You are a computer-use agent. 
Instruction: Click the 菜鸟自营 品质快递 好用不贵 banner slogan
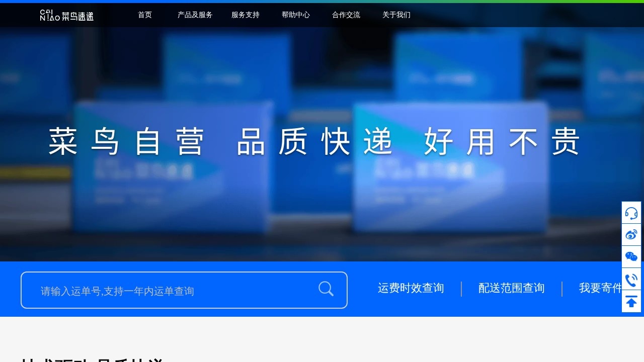314,142
